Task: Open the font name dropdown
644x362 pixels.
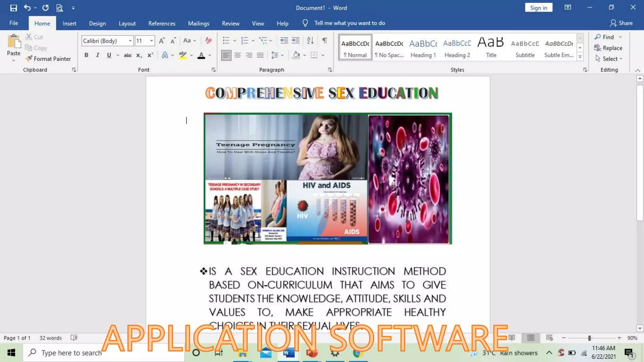Action: point(130,41)
